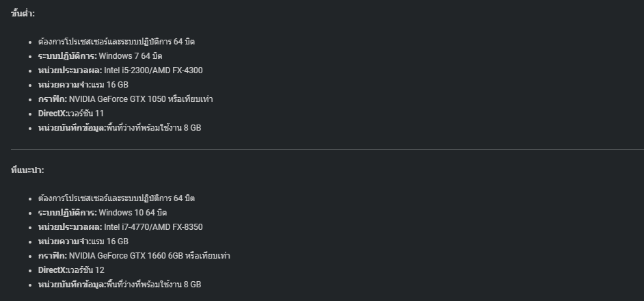Click recommended storage 8 GB entry
The image size is (644, 301).
pyautogui.click(x=120, y=285)
